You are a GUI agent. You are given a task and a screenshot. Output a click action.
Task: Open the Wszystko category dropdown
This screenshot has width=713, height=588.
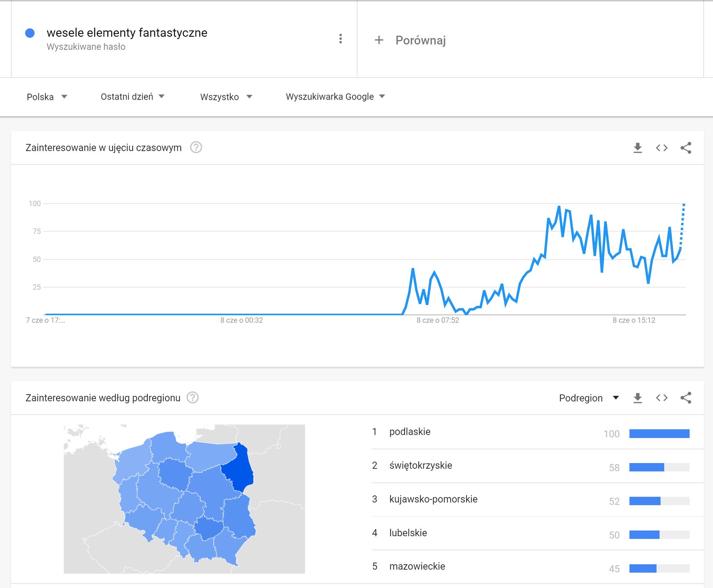point(226,97)
